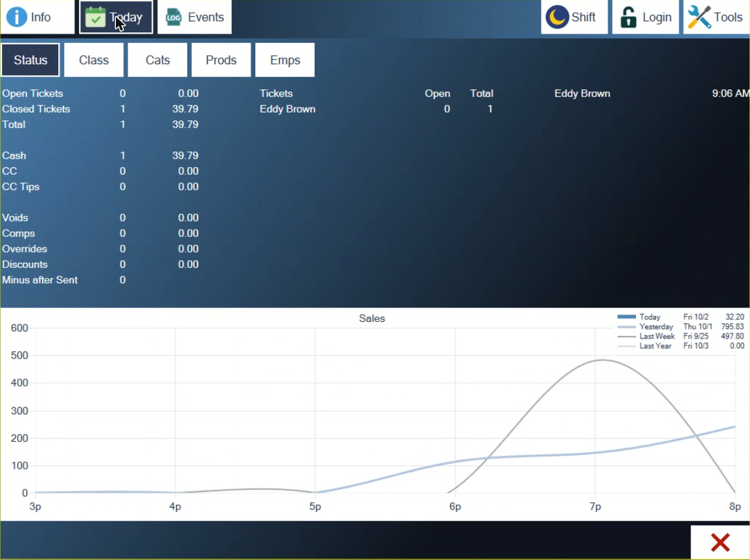Screen dimensions: 750x560
Task: Click the Comps row label
Action: click(18, 233)
